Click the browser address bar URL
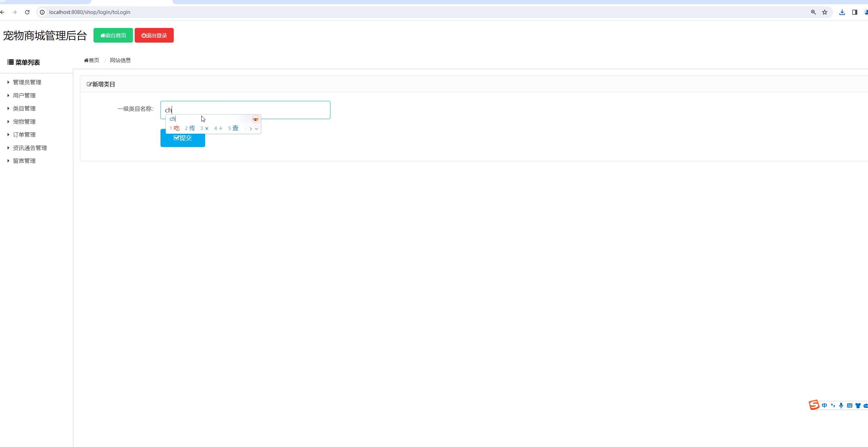 click(x=90, y=12)
